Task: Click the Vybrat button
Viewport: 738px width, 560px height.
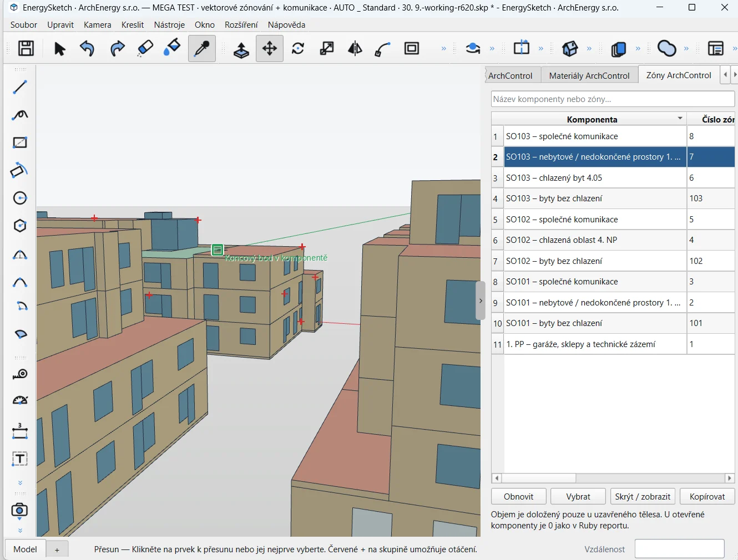Action: coord(578,496)
